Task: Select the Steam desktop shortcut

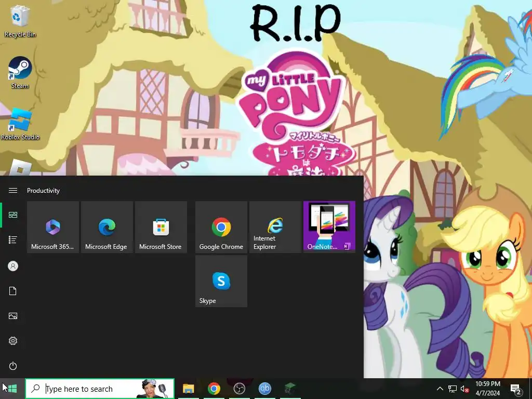Action: point(20,73)
